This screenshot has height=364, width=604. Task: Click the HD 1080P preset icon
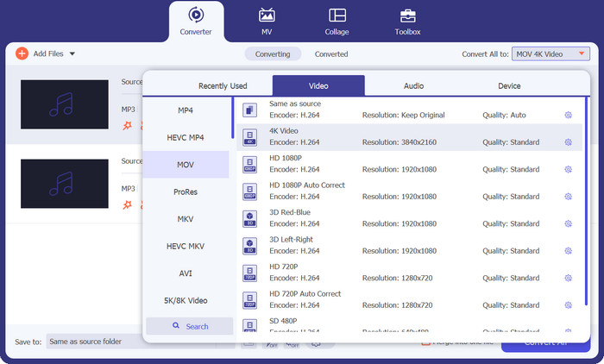[x=249, y=165]
